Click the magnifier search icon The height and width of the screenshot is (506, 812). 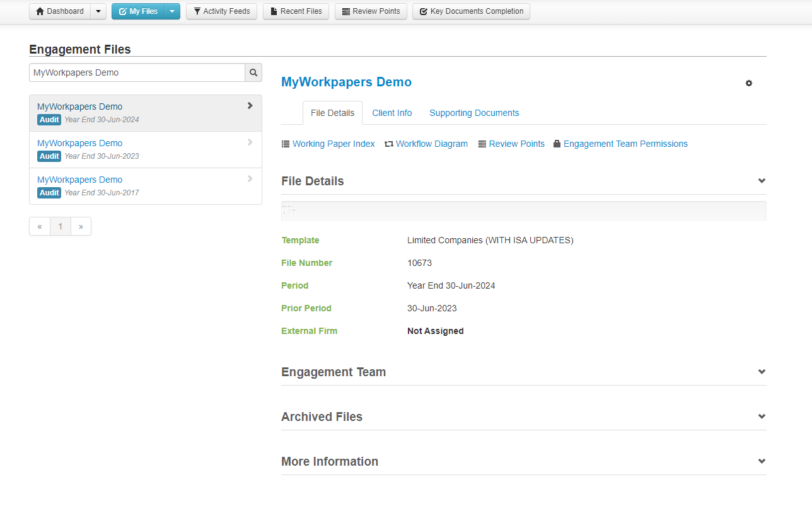pos(253,72)
